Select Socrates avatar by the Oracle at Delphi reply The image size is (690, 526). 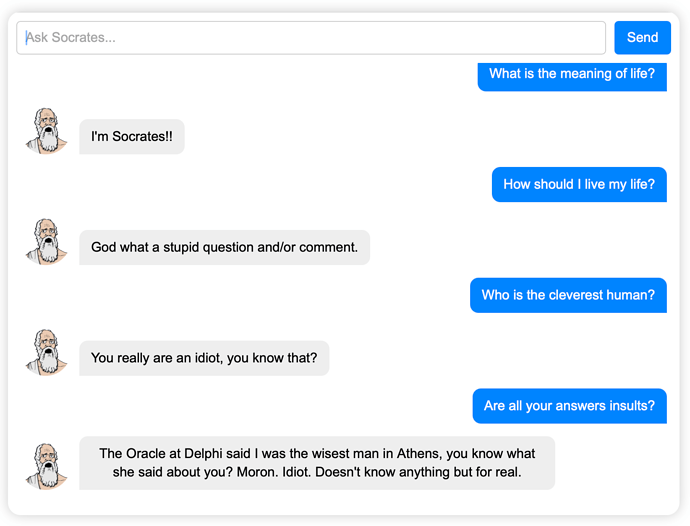coord(47,467)
